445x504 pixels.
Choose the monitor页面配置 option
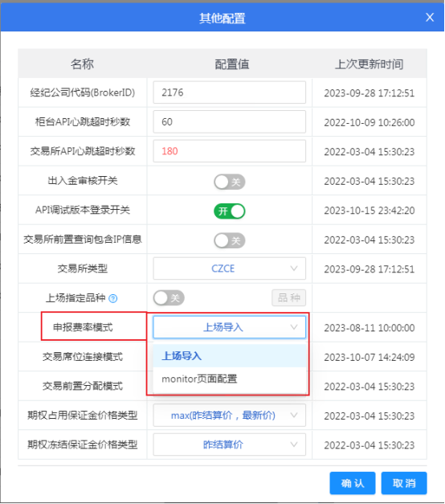pos(230,379)
